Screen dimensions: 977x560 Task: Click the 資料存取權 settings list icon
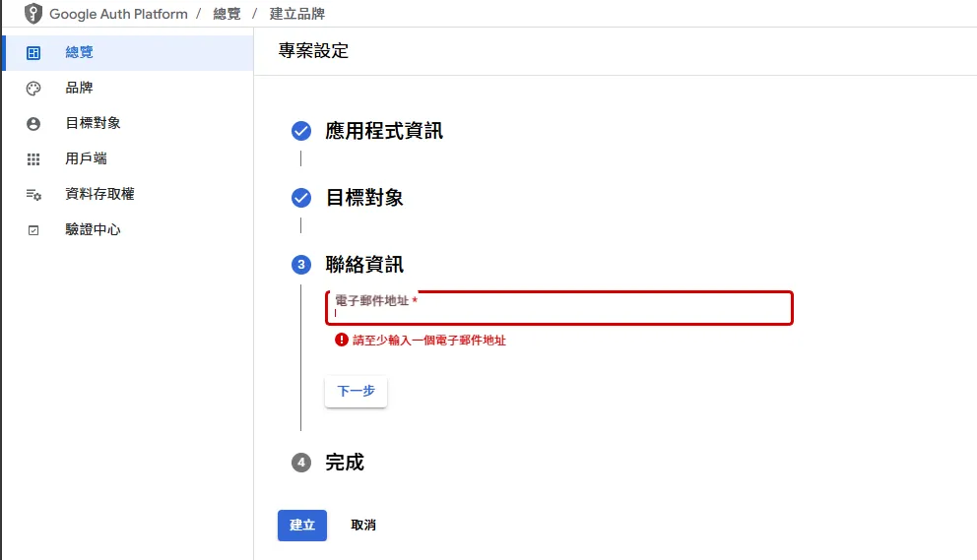point(33,195)
